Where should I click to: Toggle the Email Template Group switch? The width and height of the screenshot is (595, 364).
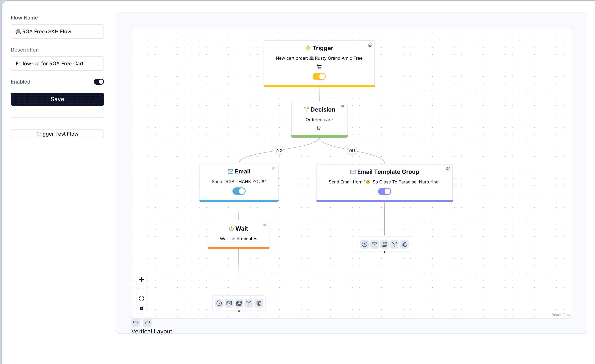(x=384, y=191)
